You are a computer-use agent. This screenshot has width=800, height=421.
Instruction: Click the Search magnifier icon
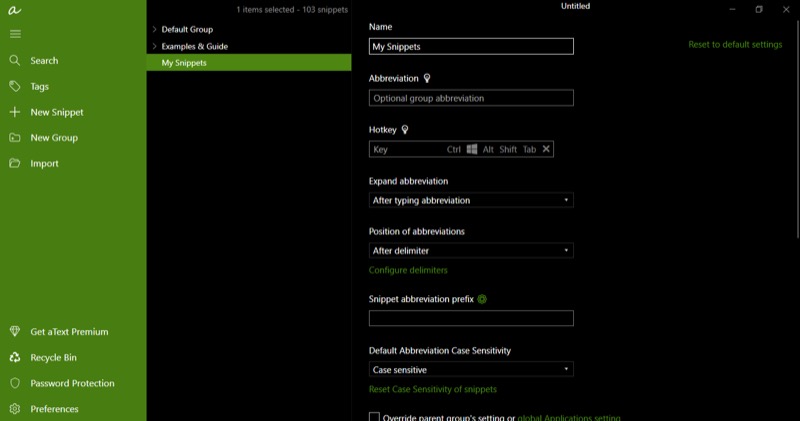tap(15, 61)
